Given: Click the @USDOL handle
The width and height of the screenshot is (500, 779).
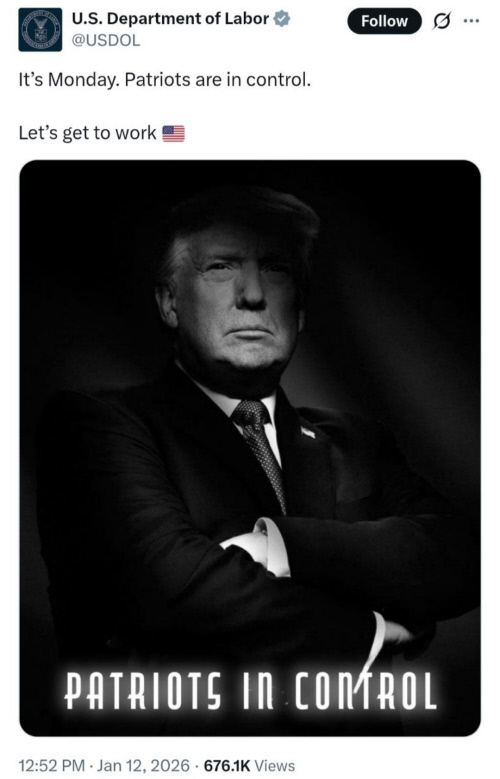Looking at the screenshot, I should (106, 40).
